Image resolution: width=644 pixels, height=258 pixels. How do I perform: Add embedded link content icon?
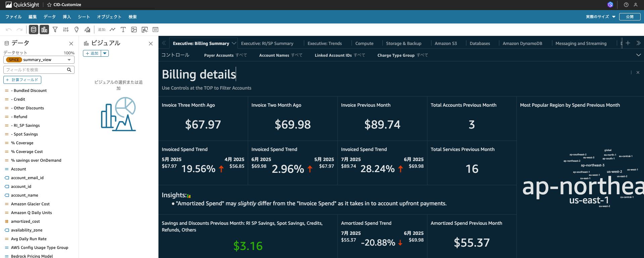tap(155, 30)
